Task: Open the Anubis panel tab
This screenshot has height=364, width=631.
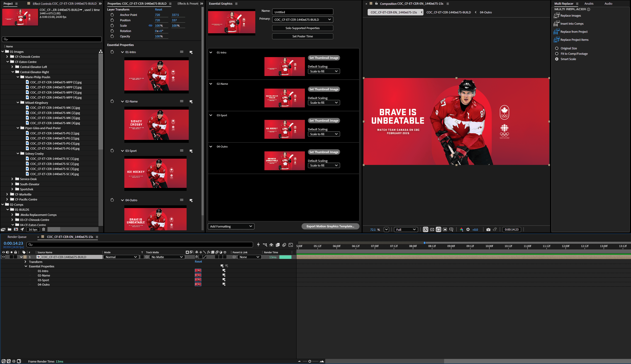Action: (589, 4)
